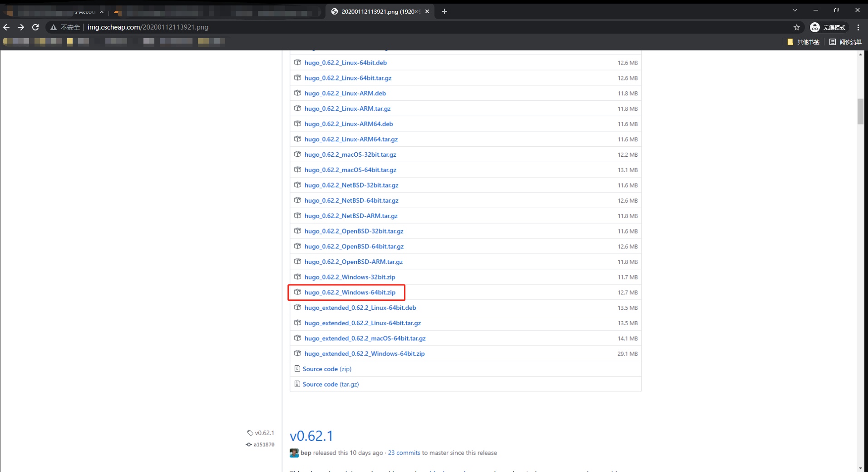The height and width of the screenshot is (472, 868).
Task: Click the browser forward arrow
Action: click(x=21, y=27)
